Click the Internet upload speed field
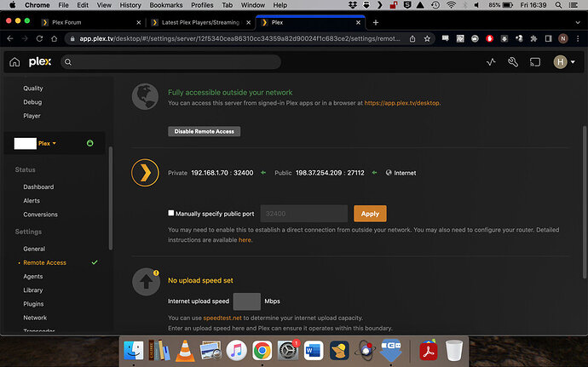Screen dimensions: 588x367 point(247,301)
